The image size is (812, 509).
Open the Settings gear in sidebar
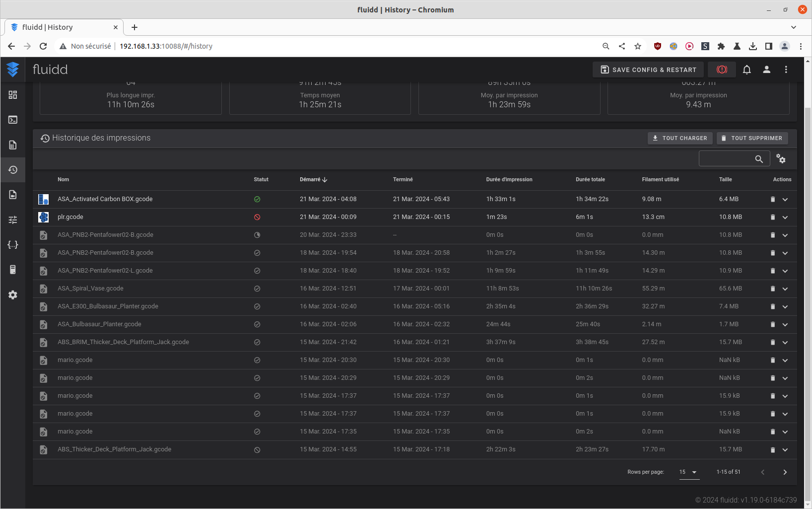click(13, 295)
